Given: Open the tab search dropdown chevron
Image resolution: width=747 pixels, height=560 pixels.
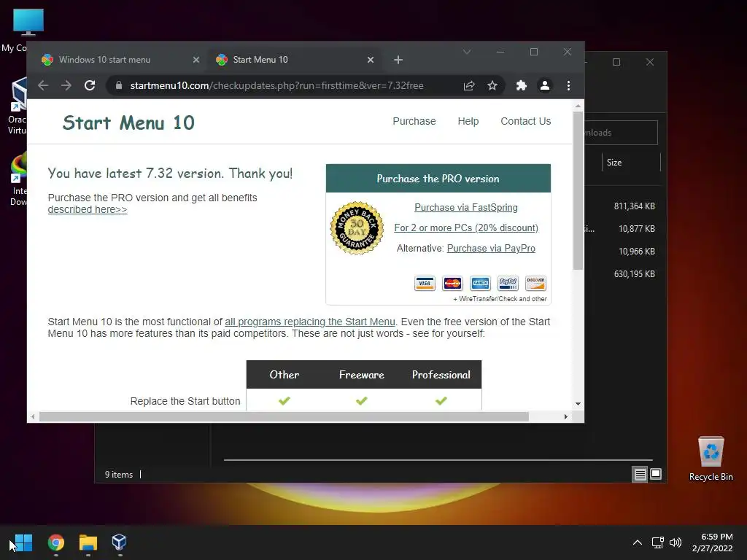Looking at the screenshot, I should coord(467,52).
